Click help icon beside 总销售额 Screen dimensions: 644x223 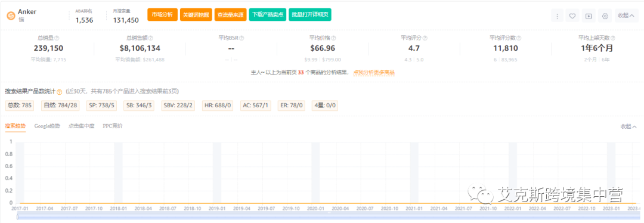[151, 38]
